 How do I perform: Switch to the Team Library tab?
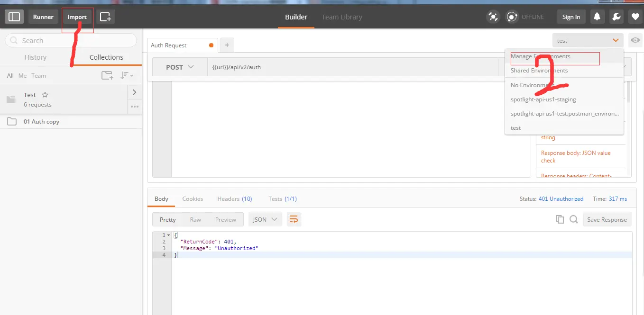coord(341,17)
